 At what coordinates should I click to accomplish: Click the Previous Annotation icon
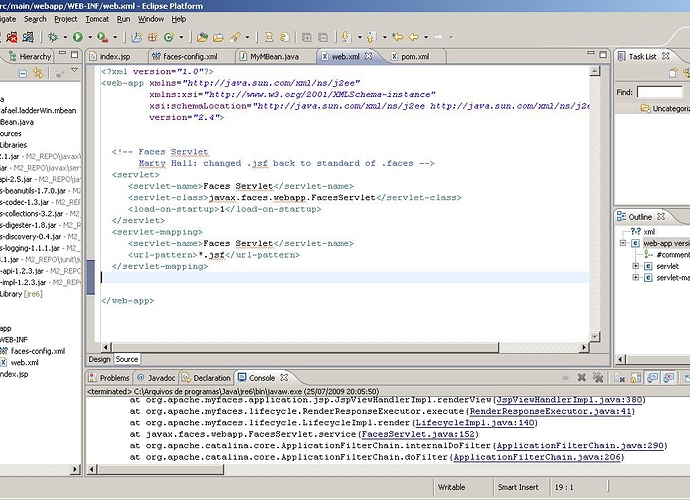(371, 37)
